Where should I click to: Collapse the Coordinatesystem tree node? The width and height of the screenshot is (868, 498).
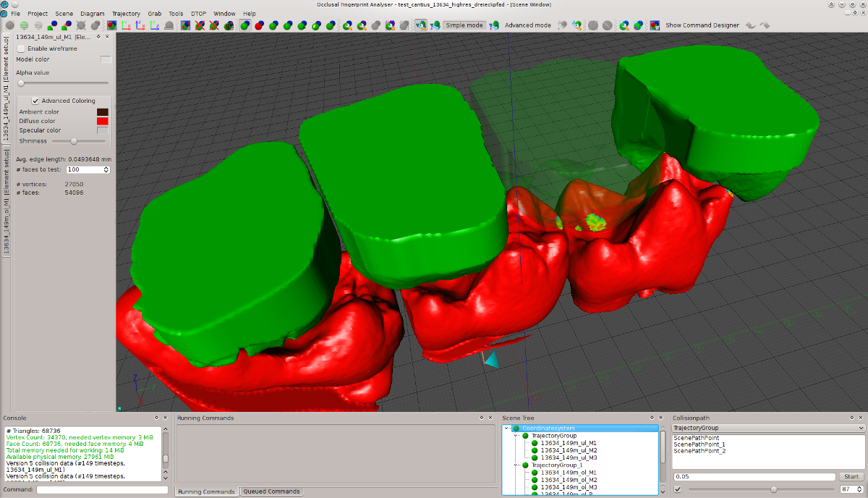pos(507,428)
